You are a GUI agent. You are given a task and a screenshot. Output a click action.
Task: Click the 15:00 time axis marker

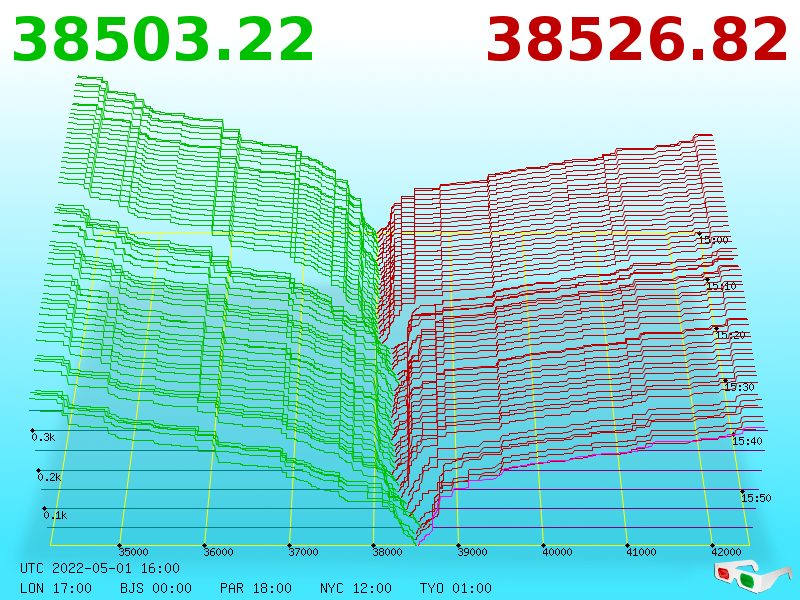714,240
